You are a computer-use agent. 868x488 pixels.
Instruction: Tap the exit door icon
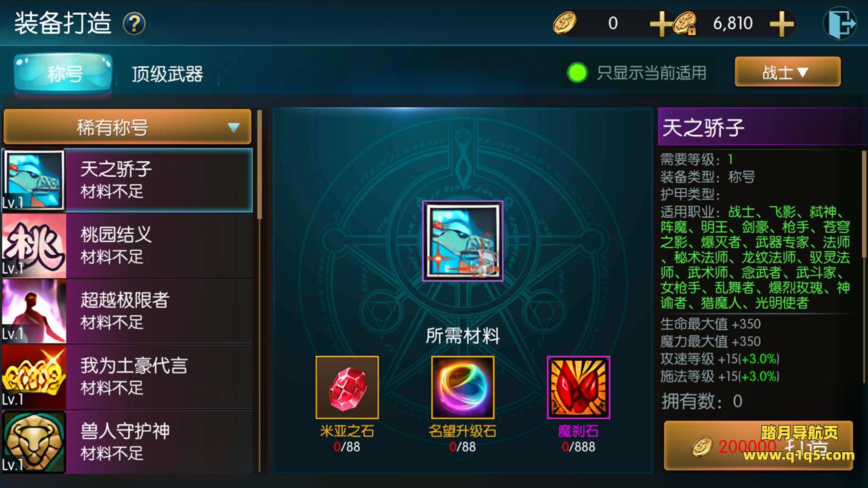pyautogui.click(x=840, y=24)
